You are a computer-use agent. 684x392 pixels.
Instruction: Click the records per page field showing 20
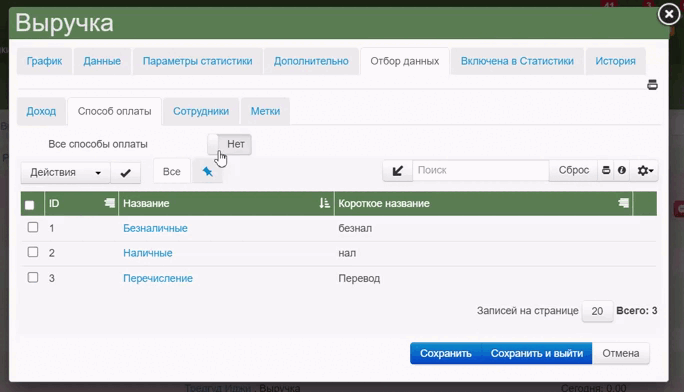click(597, 311)
